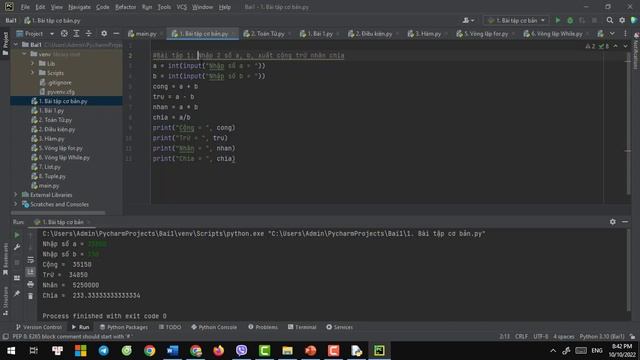640x360 pixels.
Task: Run the current configuration with green play button
Action: pos(558,20)
